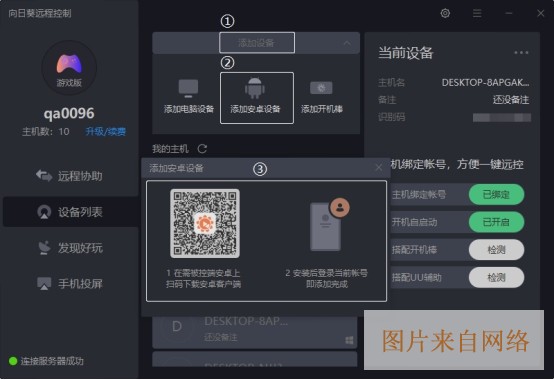Open the 设备列表 section
554x380 pixels.
[x=71, y=212]
